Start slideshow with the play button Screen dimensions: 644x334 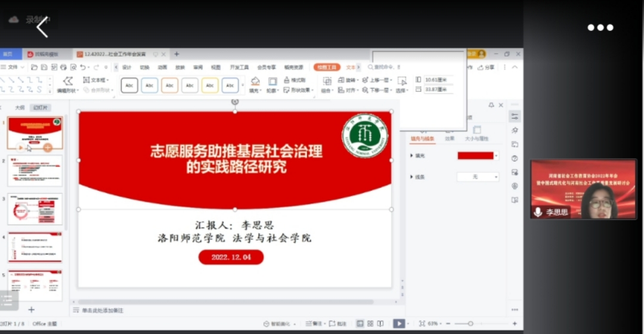(x=399, y=324)
